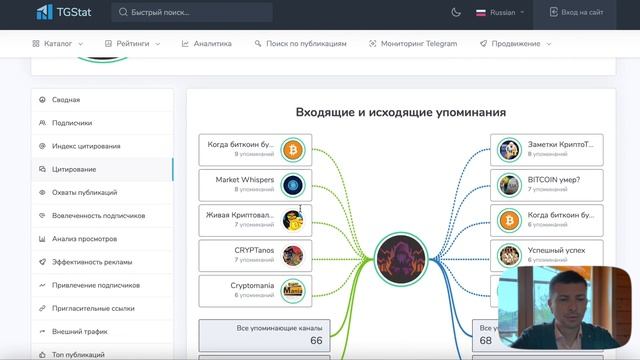Click the Russian flag icon
Image resolution: width=640 pixels, height=360 pixels.
pyautogui.click(x=481, y=13)
